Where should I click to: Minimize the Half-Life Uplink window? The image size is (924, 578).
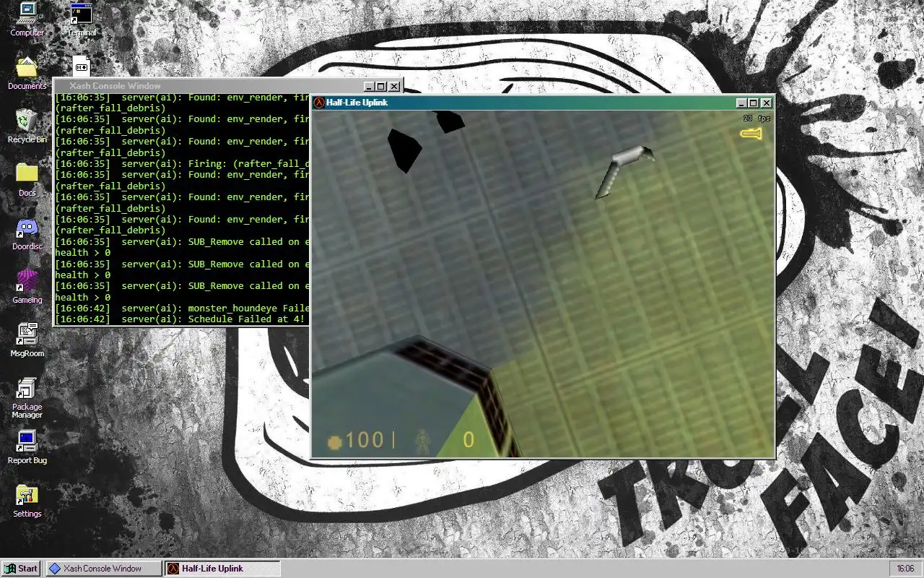point(741,103)
